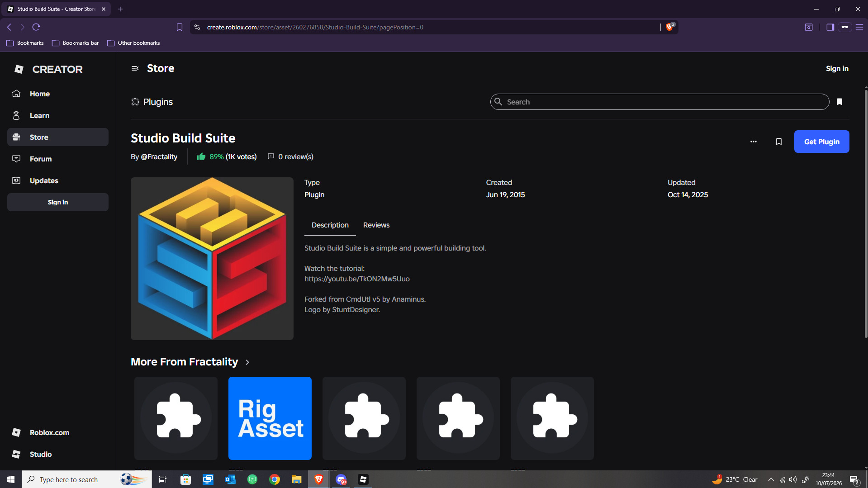The width and height of the screenshot is (868, 488).
Task: Open Task View on the taskbar
Action: pyautogui.click(x=163, y=479)
